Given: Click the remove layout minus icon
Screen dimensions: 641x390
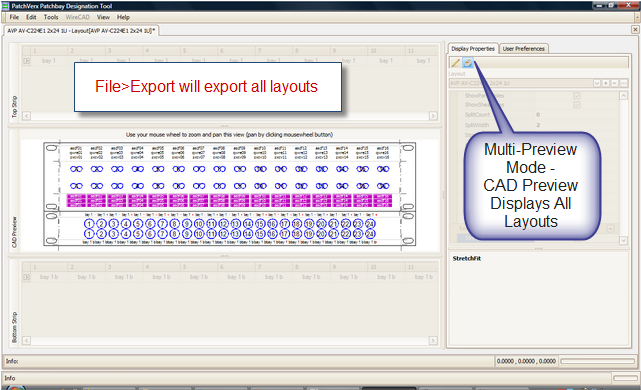Looking at the screenshot, I should (614, 83).
